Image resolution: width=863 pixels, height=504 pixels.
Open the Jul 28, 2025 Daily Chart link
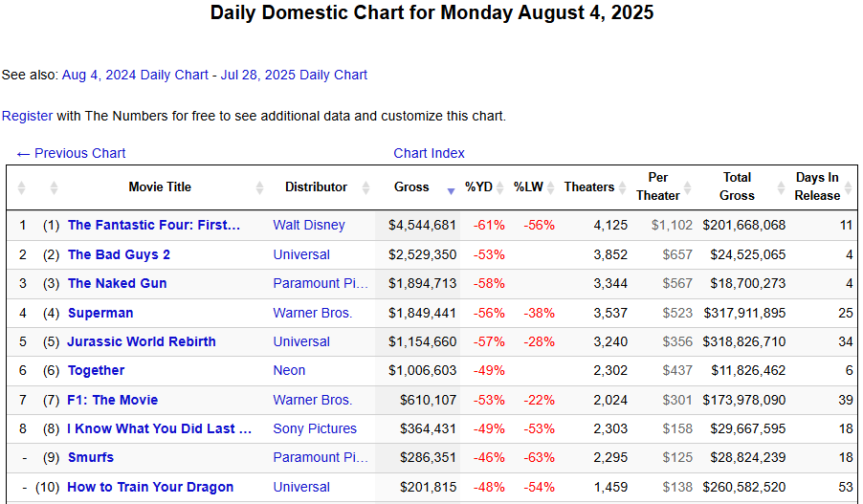pyautogui.click(x=294, y=75)
